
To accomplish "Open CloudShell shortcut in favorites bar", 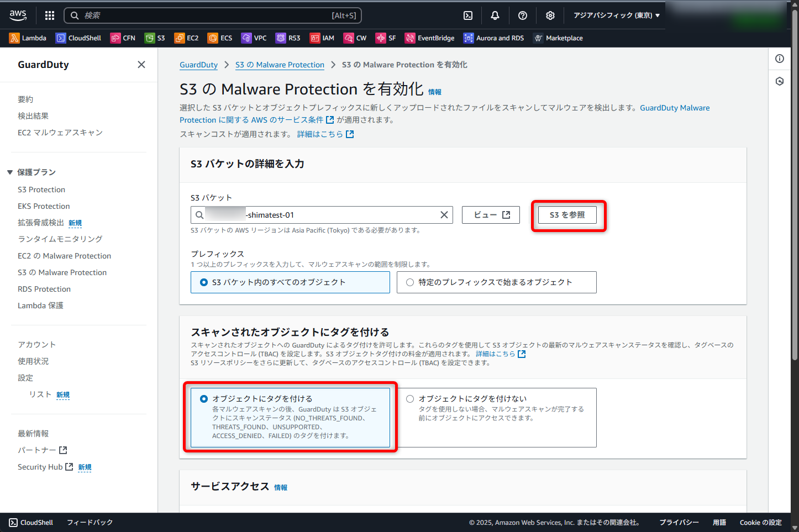I will 78,38.
